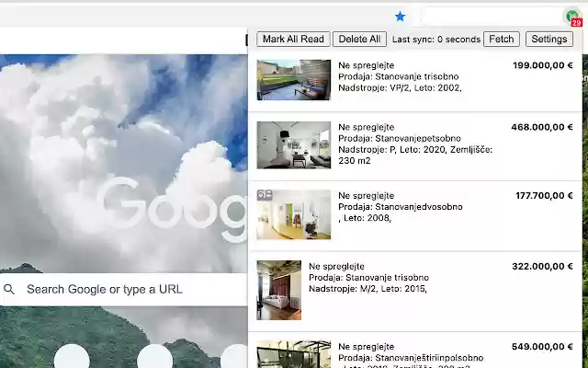Open the extension icon with 29 badge
This screenshot has width=588, height=368.
point(572,17)
